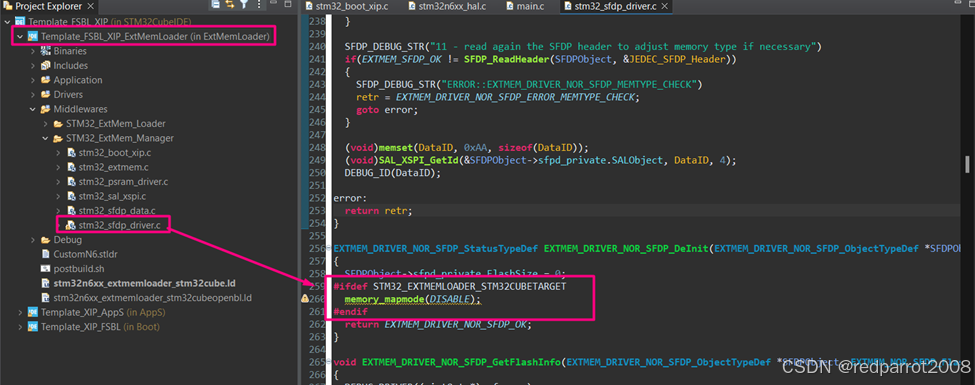Collapse Template_FSBL_XIP_ExtMemLoader project chevron

(x=20, y=37)
